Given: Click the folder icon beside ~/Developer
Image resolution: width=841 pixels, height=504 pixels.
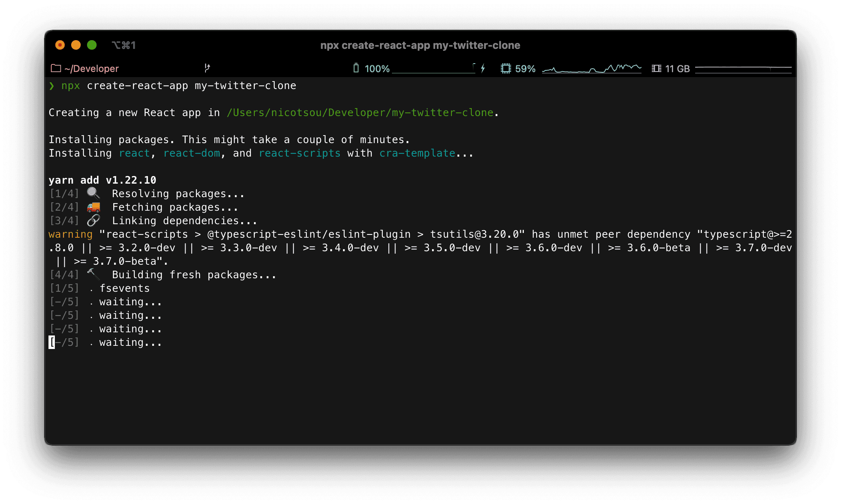Looking at the screenshot, I should pyautogui.click(x=56, y=68).
